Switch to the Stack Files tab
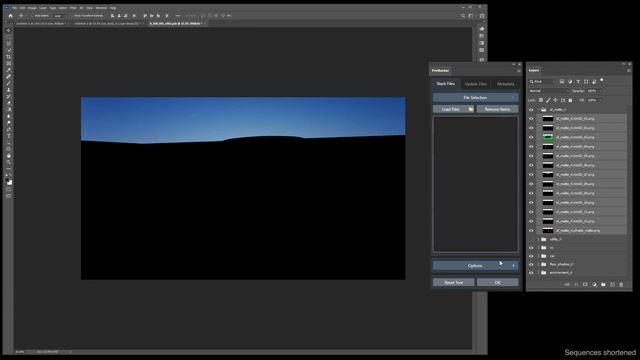The image size is (640, 360). coord(446,84)
